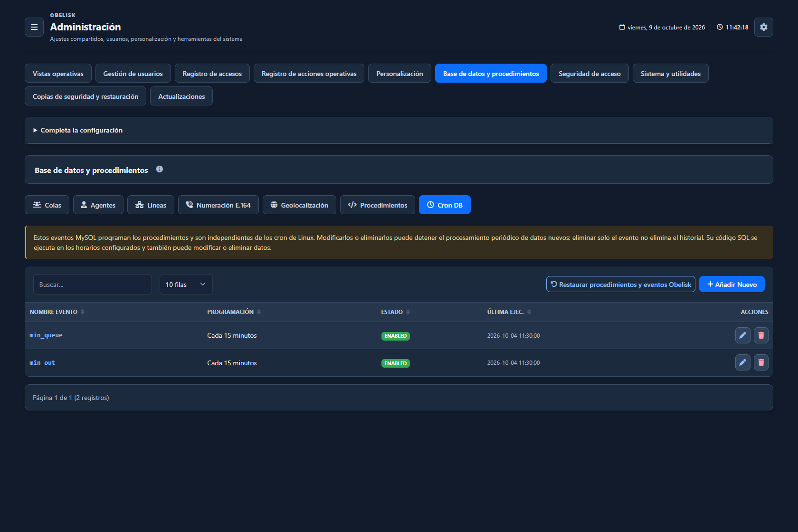Open Sistema y utilidades tab
This screenshot has width=798, height=532.
[x=671, y=74]
